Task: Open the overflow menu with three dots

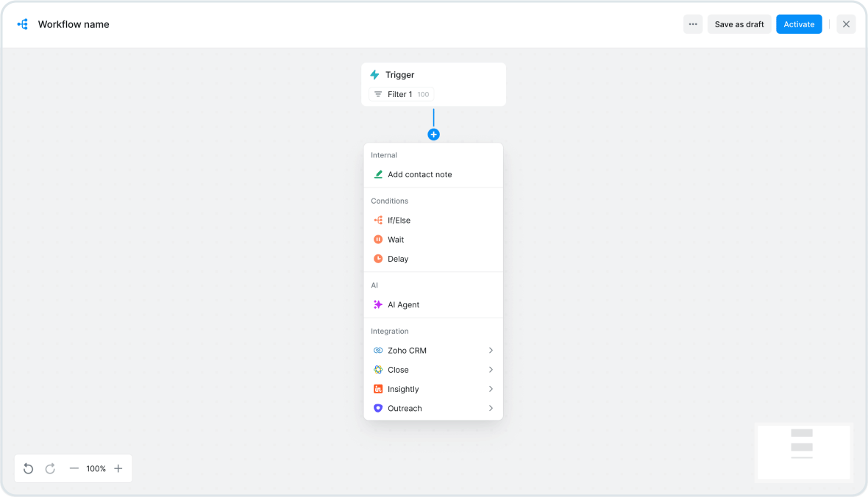Action: coord(692,24)
